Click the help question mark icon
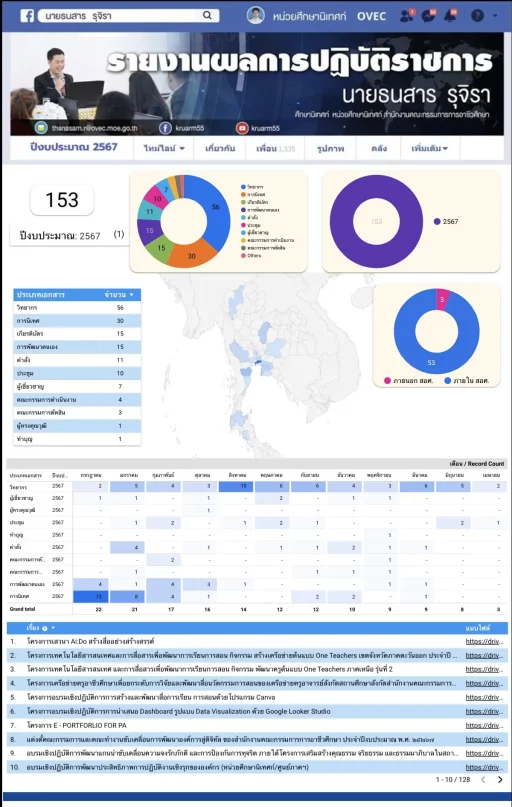512x807 pixels. click(478, 15)
